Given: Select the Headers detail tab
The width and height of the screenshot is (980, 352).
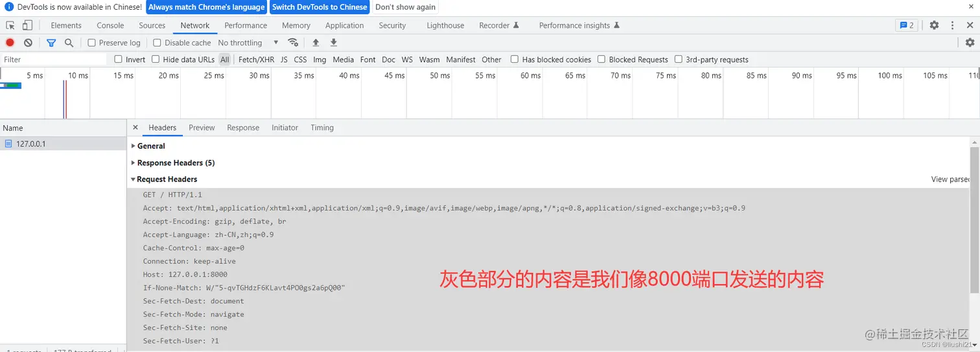Looking at the screenshot, I should [163, 128].
